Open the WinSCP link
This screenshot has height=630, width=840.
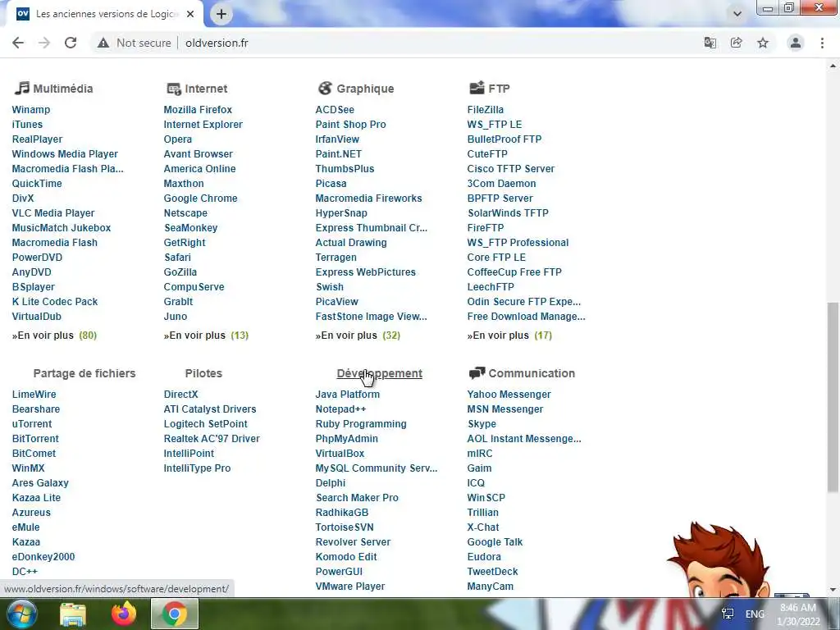(x=486, y=498)
